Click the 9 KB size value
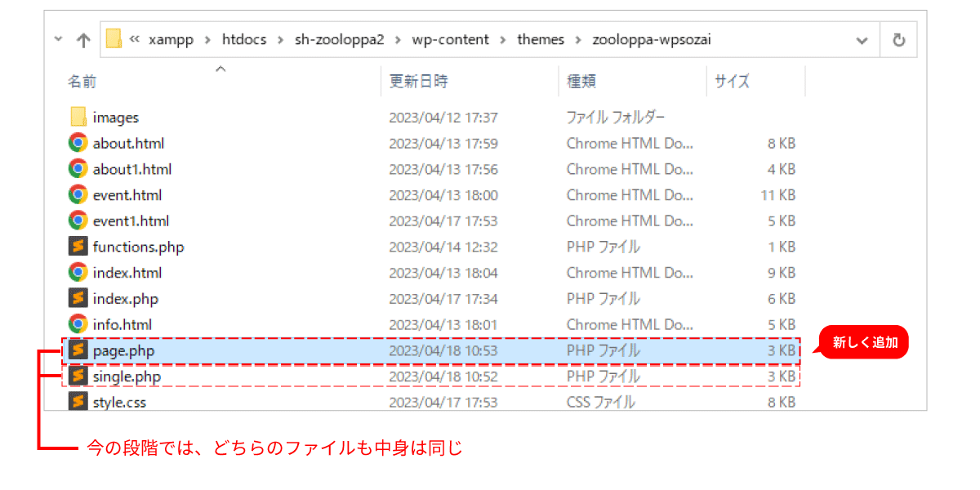 [x=782, y=273]
